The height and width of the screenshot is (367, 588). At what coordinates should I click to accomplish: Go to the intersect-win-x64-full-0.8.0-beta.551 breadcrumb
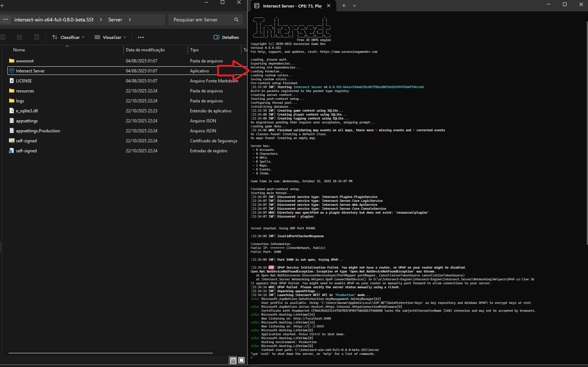click(54, 20)
